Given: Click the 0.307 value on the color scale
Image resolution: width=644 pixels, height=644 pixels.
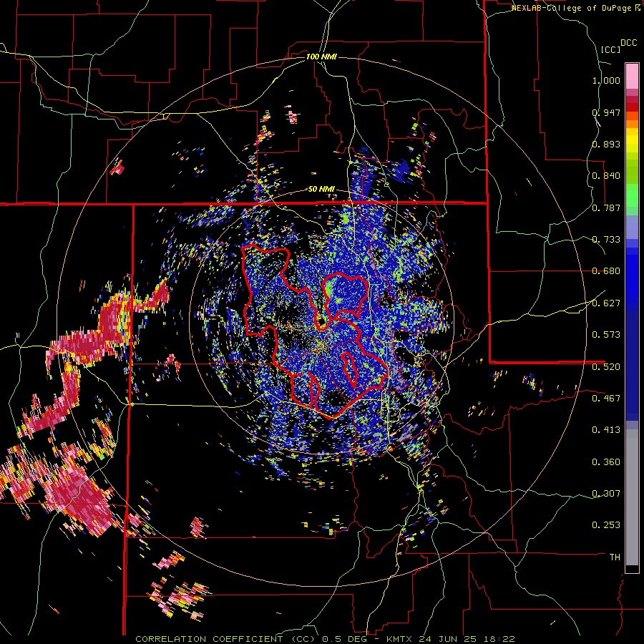Looking at the screenshot, I should pyautogui.click(x=606, y=494).
